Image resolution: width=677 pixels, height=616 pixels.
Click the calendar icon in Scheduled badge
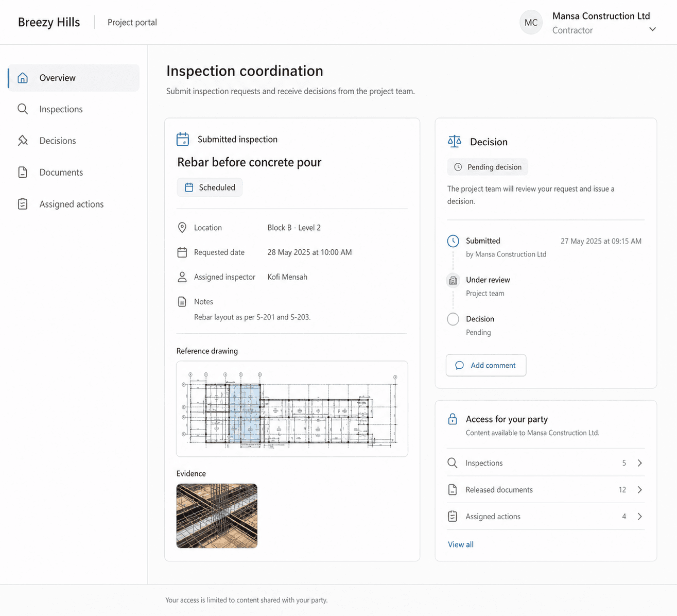[x=189, y=187]
